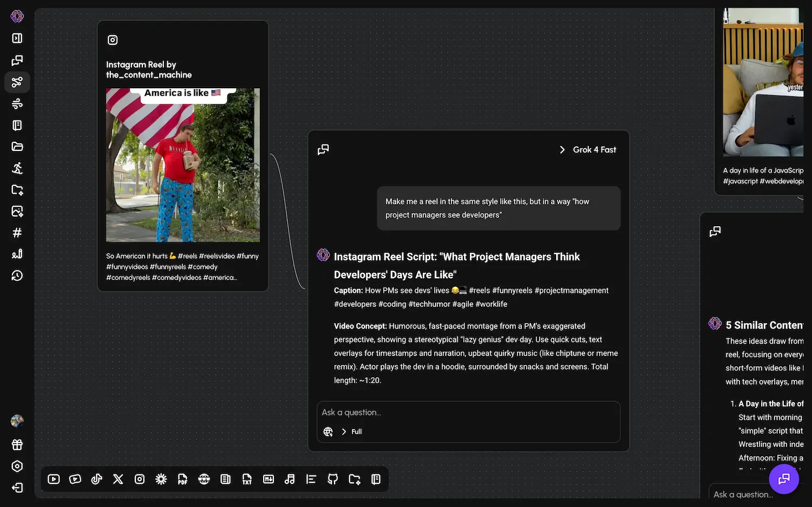Expand the Grok 4 Fast model selector
812x507 pixels.
point(587,149)
